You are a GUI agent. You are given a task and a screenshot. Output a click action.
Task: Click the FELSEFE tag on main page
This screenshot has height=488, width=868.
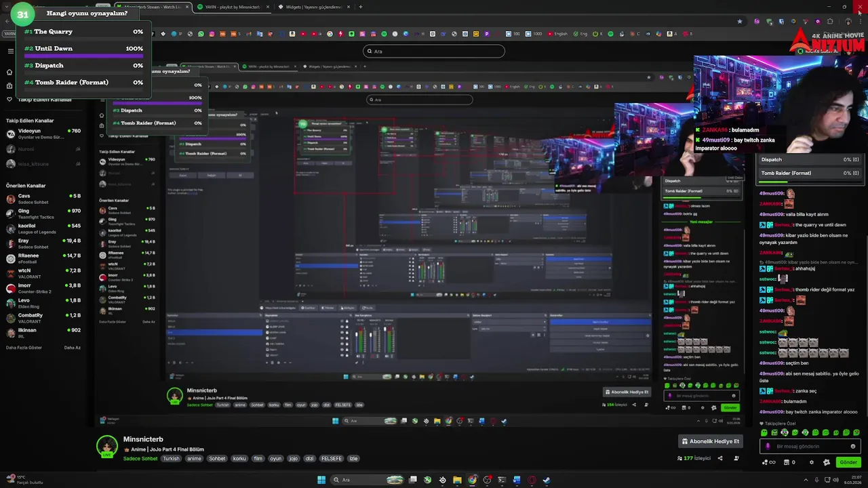[x=332, y=459]
